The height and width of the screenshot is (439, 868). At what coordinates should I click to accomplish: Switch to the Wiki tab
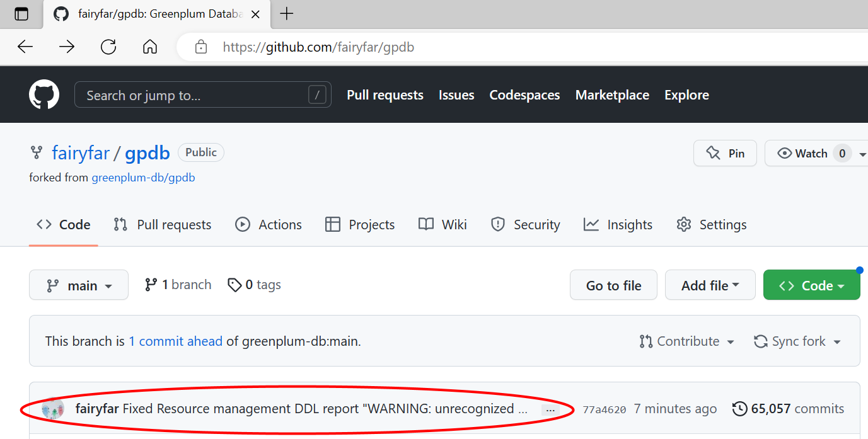(x=443, y=225)
